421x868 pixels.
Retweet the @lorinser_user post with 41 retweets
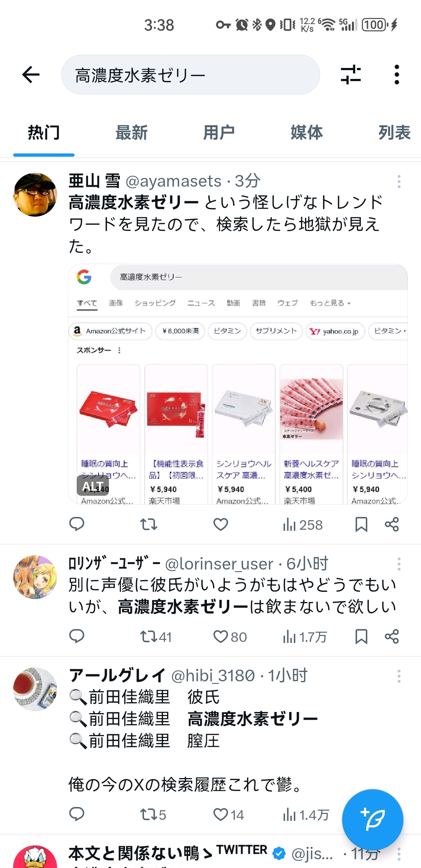pyautogui.click(x=156, y=637)
